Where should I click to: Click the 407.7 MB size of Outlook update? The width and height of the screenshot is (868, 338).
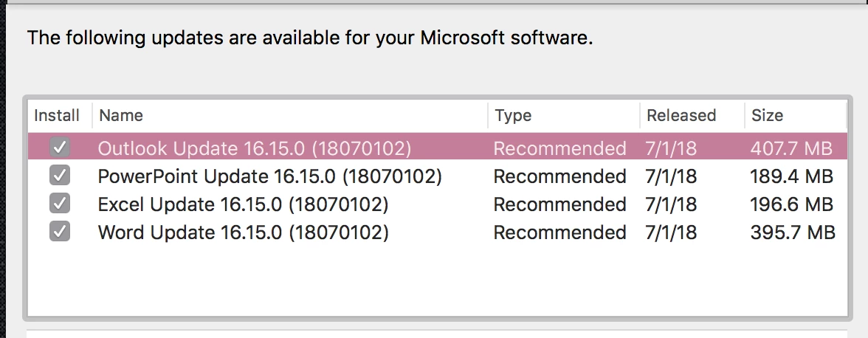point(791,148)
